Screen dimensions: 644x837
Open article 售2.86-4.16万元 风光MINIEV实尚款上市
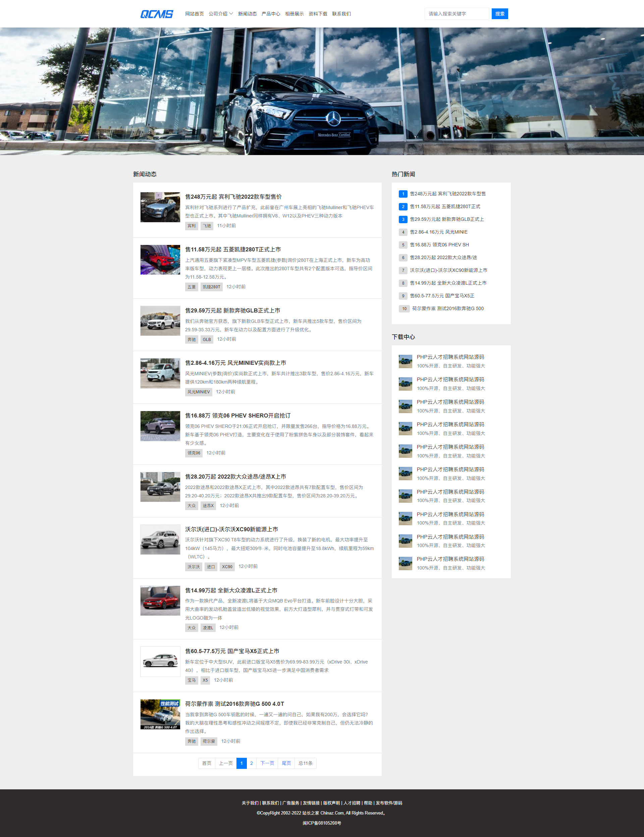point(235,363)
